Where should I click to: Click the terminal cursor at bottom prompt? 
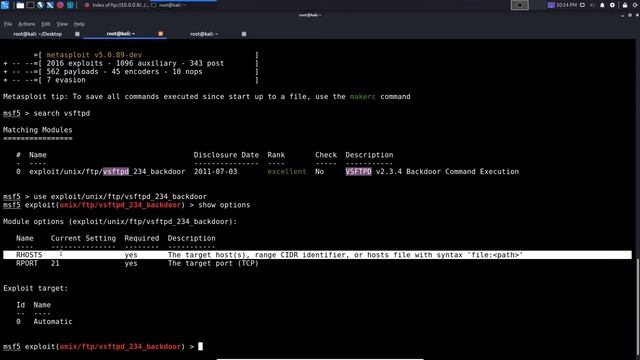tap(200, 347)
